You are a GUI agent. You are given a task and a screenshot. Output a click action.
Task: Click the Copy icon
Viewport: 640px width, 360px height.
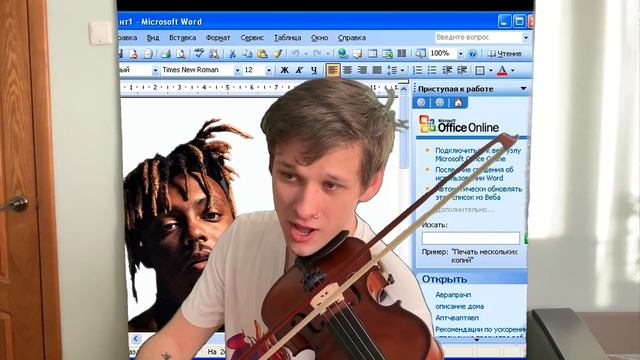pos(247,53)
